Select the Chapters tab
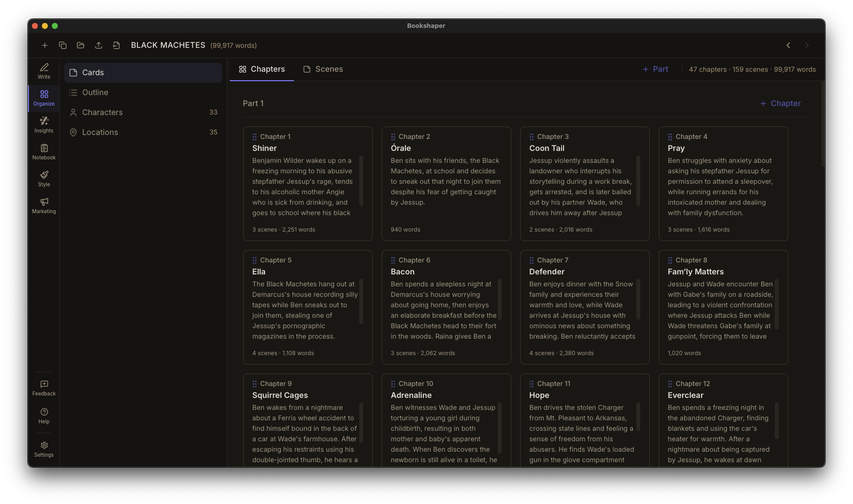 [261, 69]
